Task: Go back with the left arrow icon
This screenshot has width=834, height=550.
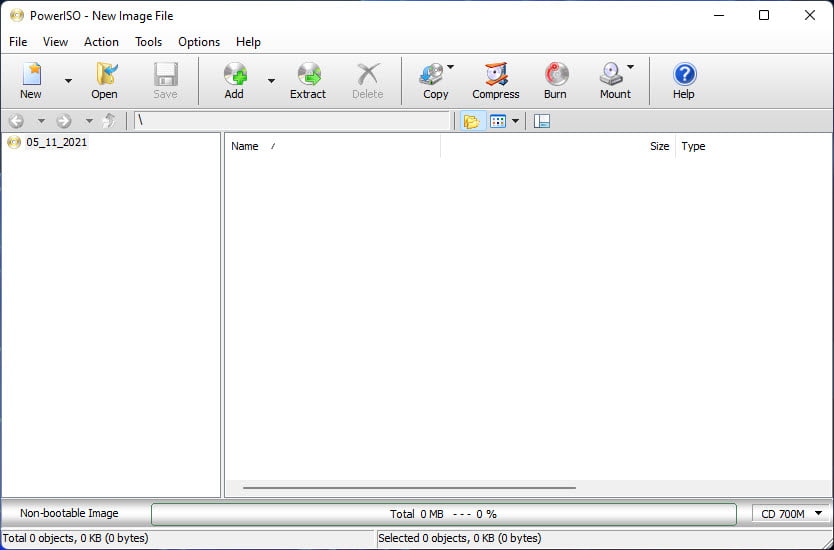Action: point(16,121)
